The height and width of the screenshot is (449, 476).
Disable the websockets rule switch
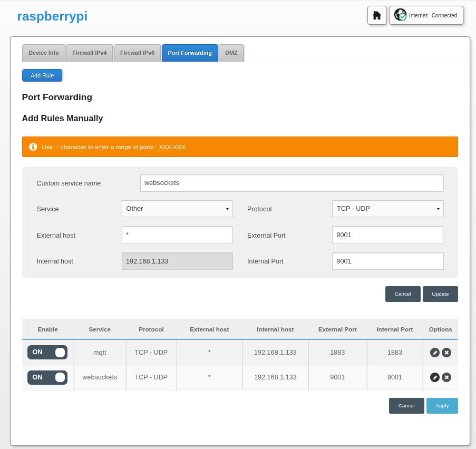point(47,377)
